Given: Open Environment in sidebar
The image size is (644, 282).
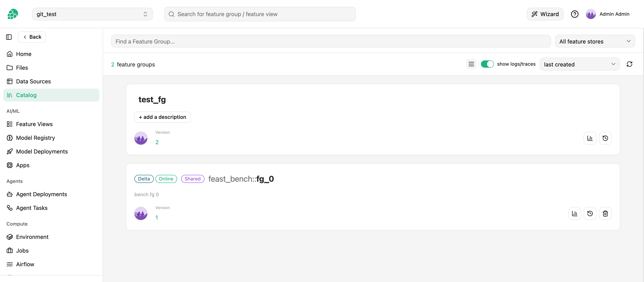Looking at the screenshot, I should [x=51, y=237].
